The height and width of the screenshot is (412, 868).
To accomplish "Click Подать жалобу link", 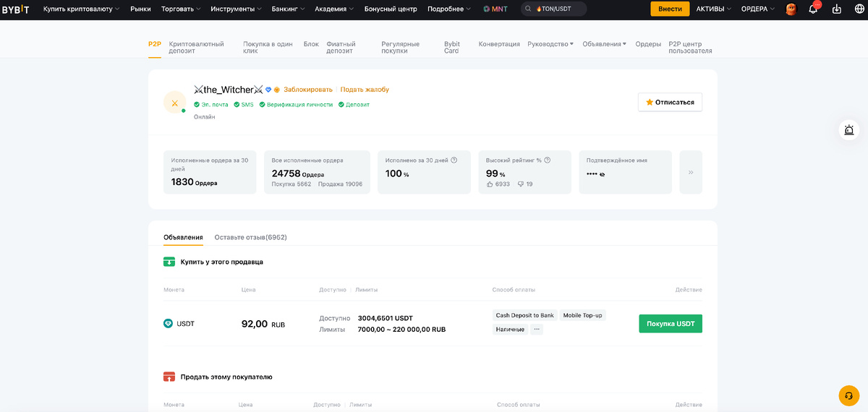I will (x=365, y=90).
